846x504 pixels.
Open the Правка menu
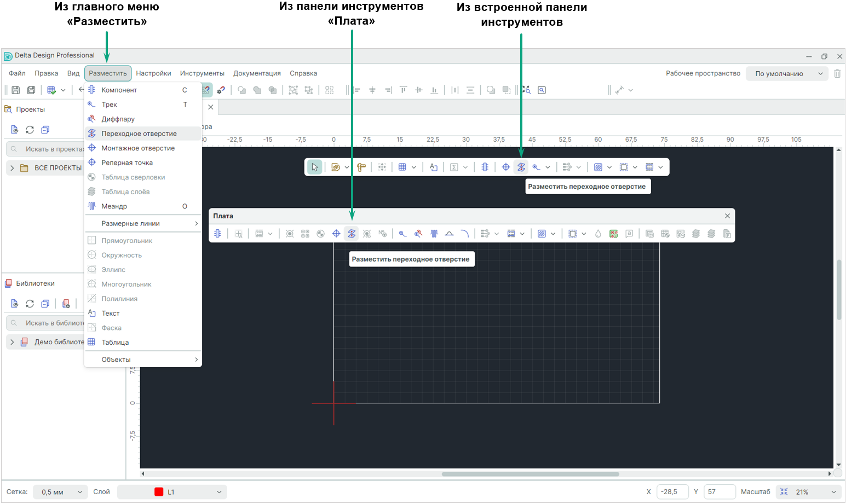tap(47, 73)
